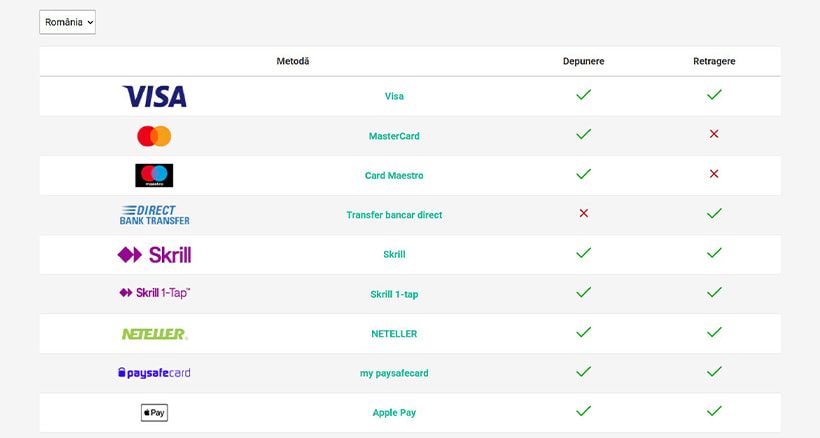
Task: Click the MasterCard logo
Action: tap(154, 136)
